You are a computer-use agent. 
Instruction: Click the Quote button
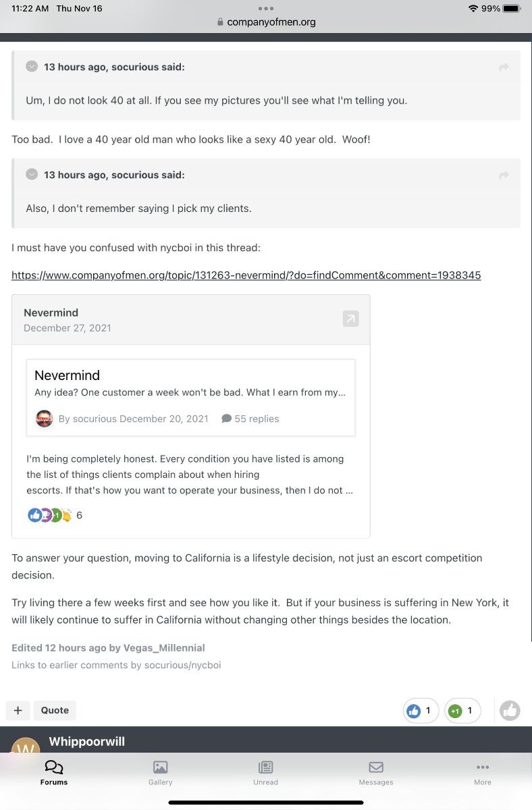click(55, 710)
